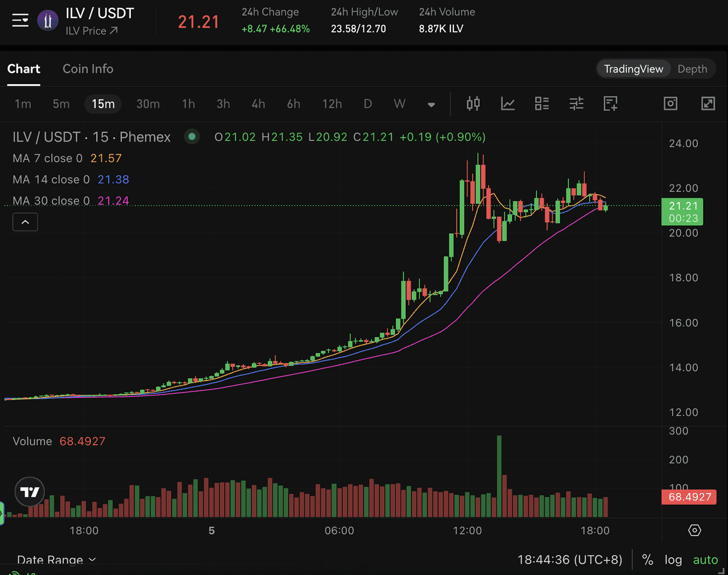Select the candlestick chart style icon

tap(473, 104)
